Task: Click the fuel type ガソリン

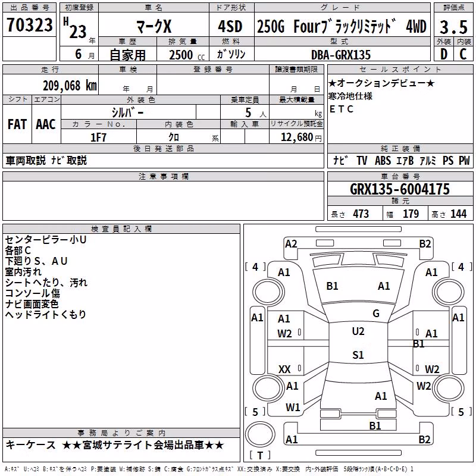Action: tap(231, 54)
